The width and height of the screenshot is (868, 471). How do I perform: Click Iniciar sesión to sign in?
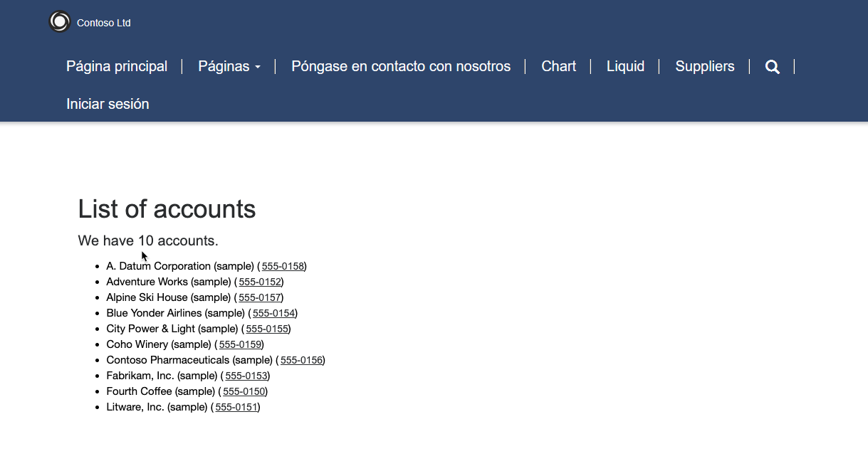108,104
